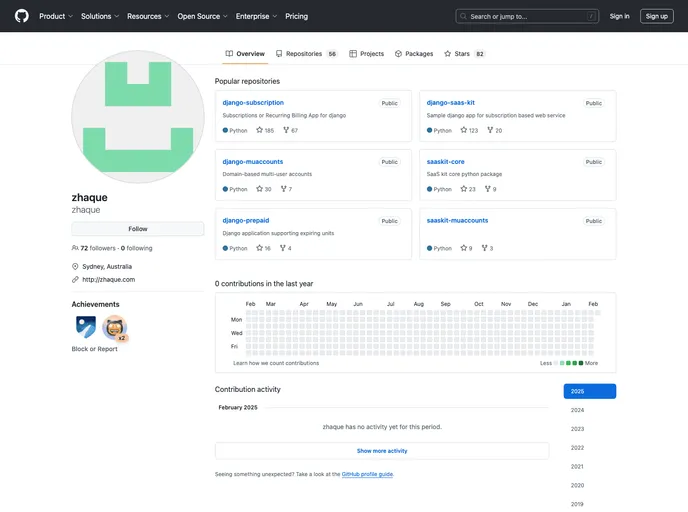Expand the Enterprise menu
Image resolution: width=688 pixels, height=512 pixels.
point(256,16)
